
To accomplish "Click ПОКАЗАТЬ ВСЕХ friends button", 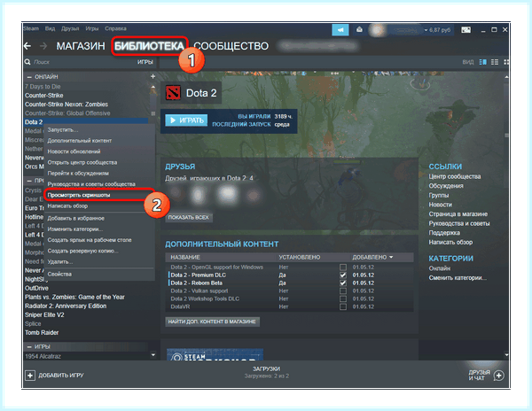I will point(189,218).
